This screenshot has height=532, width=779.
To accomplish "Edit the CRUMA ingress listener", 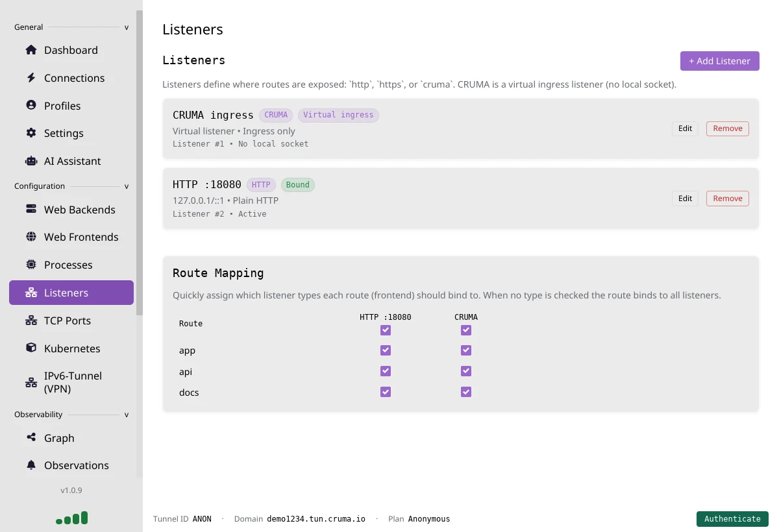I will click(685, 128).
